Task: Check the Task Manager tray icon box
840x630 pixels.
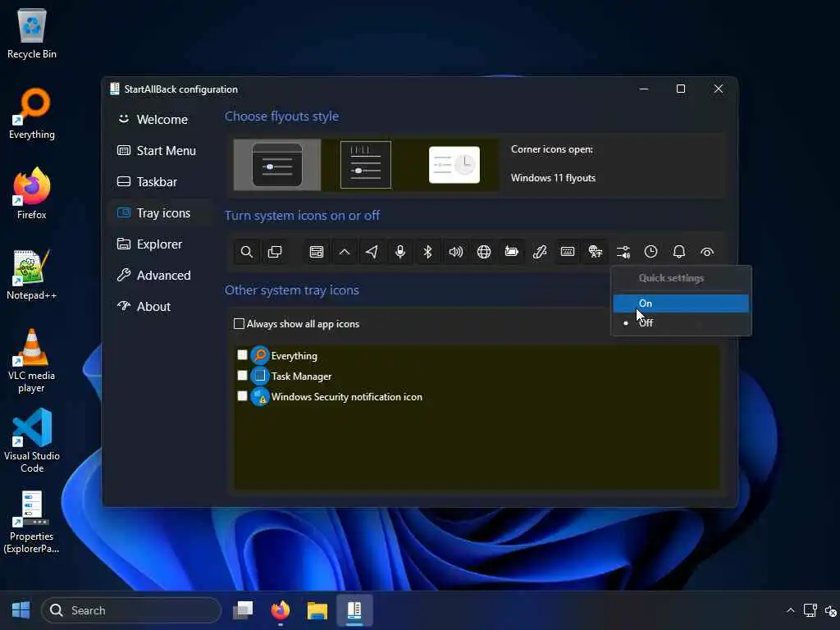Action: (x=242, y=376)
